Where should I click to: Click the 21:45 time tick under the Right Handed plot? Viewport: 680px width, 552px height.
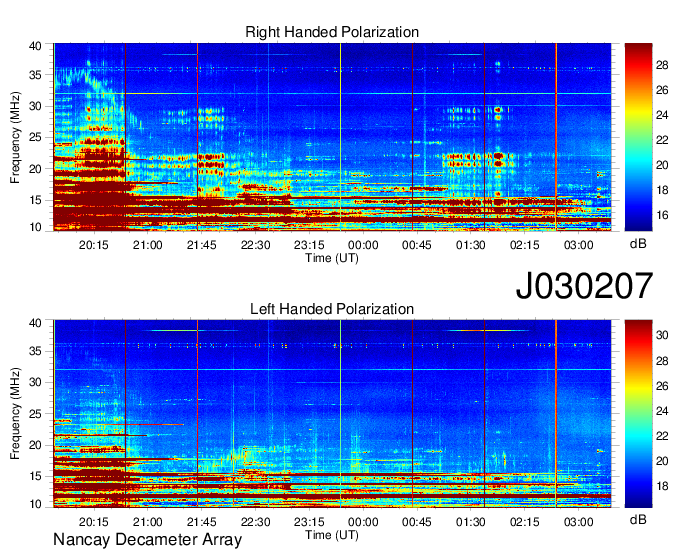[201, 245]
